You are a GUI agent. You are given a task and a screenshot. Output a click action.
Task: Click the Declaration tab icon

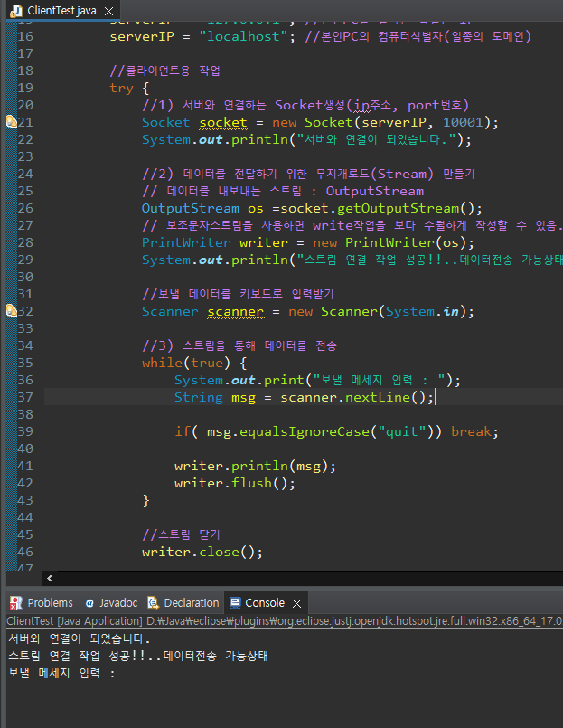153,602
